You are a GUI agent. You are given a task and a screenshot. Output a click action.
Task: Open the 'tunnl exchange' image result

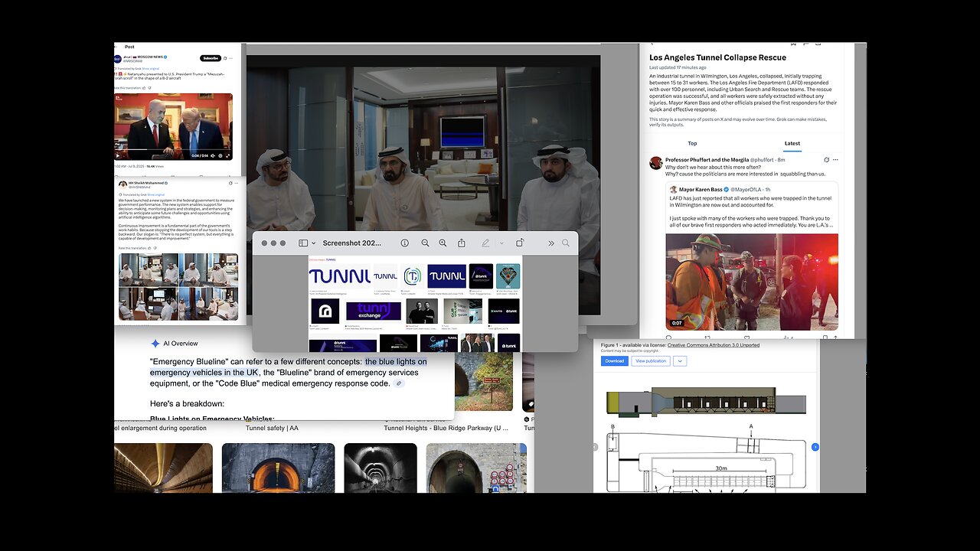point(373,311)
